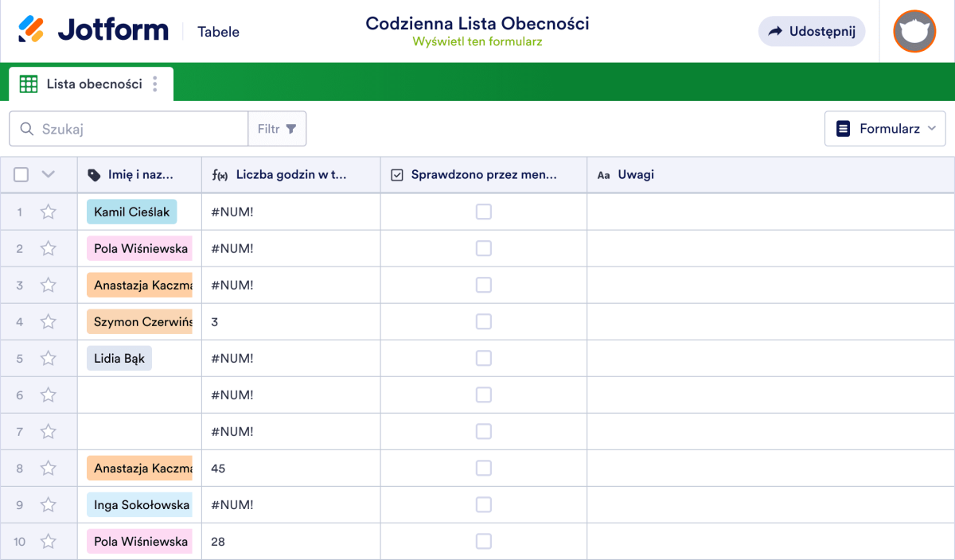Click the checkbox icon on Sprawdzono column header
This screenshot has height=560, width=955.
(x=396, y=174)
